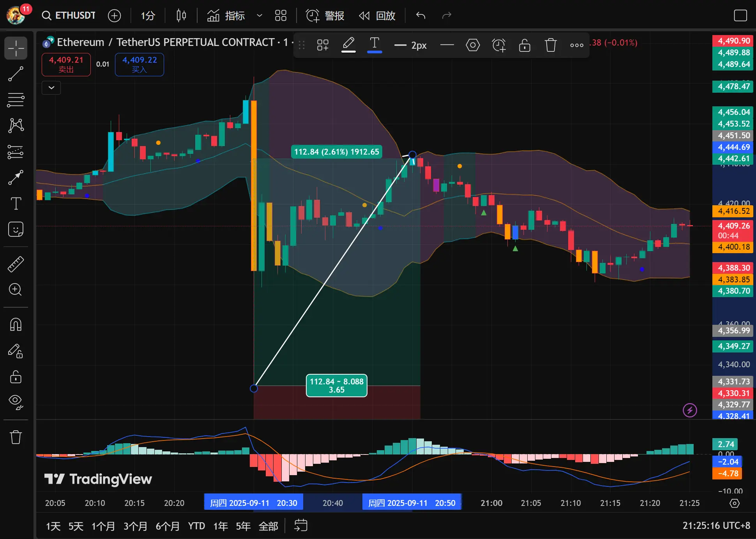Screen dimensions: 756x539
Task: Select the YTD range
Action: pyautogui.click(x=196, y=526)
